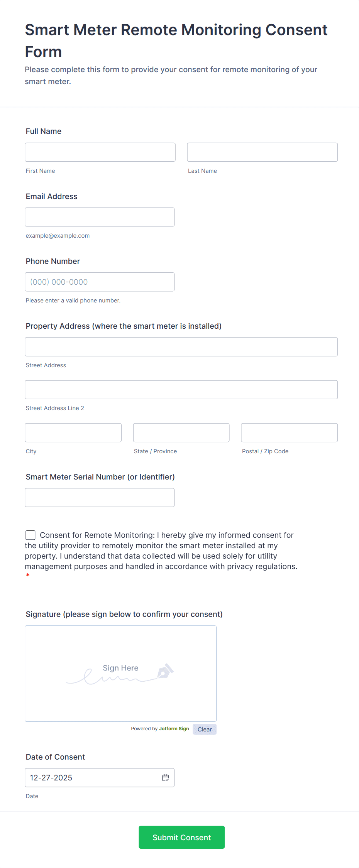Open the Jotform Sign link

[174, 729]
